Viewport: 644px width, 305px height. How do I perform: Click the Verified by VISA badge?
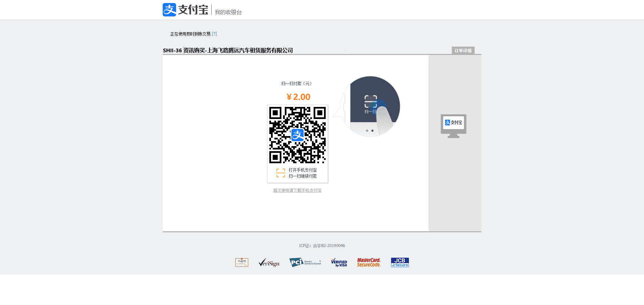click(339, 262)
